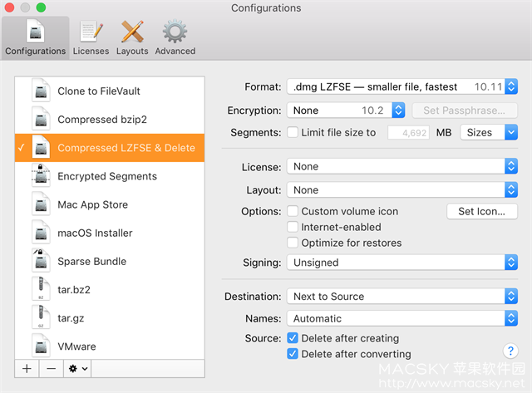Click the tar.bz2 archive icon

[41, 289]
